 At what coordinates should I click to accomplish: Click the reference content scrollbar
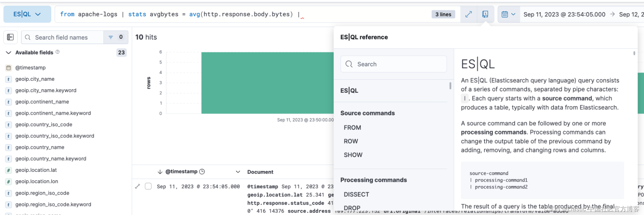click(634, 53)
